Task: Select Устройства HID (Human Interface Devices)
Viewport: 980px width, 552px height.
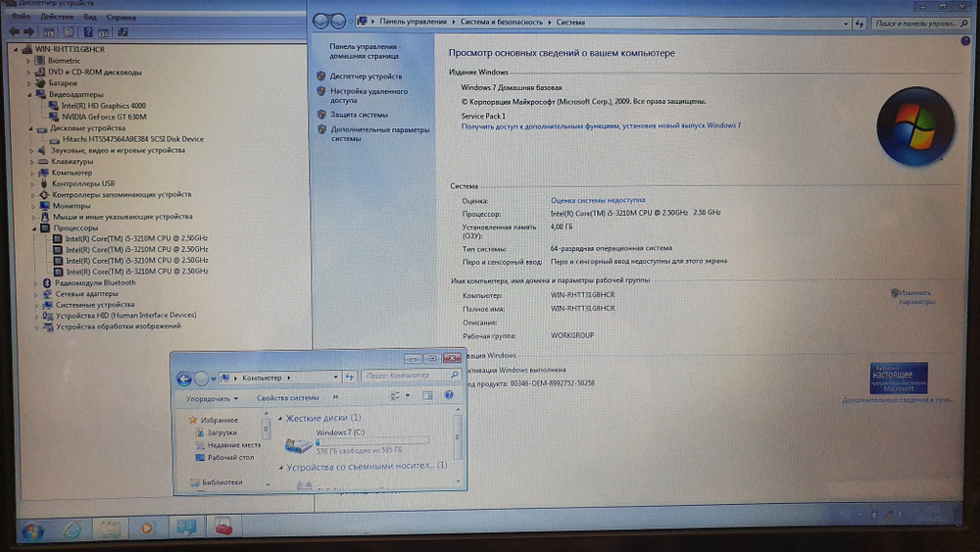Action: click(125, 316)
